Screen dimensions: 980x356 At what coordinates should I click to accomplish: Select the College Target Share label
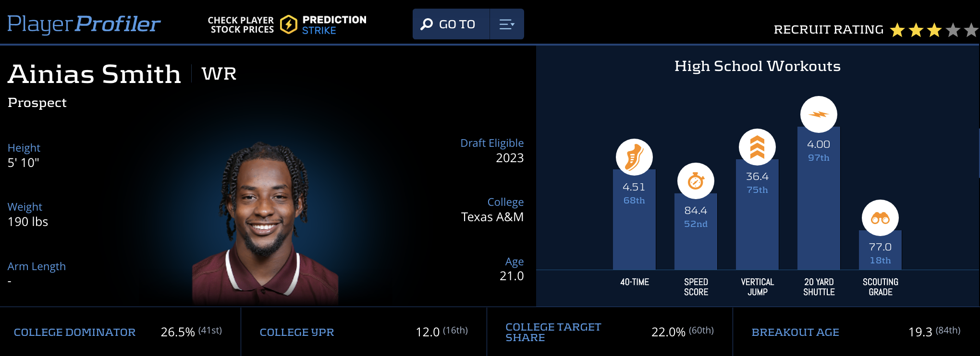(553, 332)
